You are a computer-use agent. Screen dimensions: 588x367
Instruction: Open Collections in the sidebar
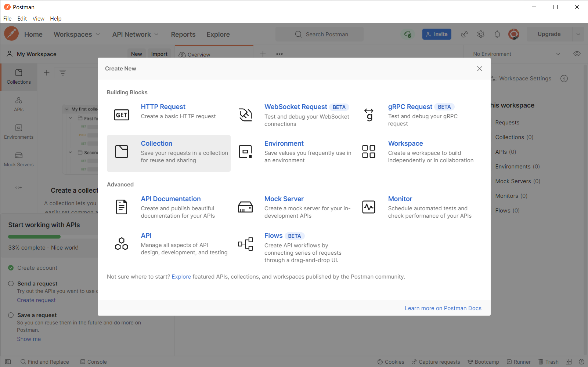(19, 77)
